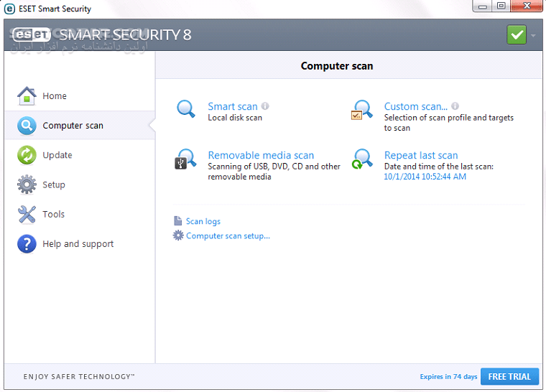Click the Smart scan magnifier icon
This screenshot has height=392, width=546.
point(186,109)
